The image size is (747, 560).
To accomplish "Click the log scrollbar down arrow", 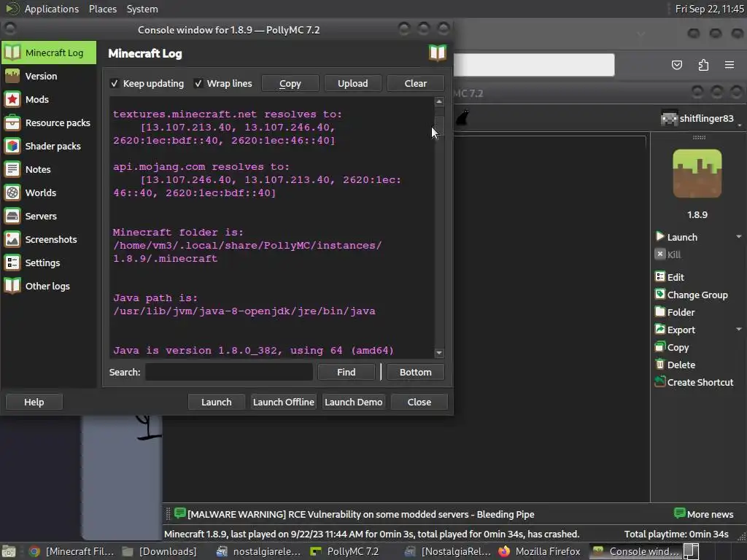I will point(439,353).
